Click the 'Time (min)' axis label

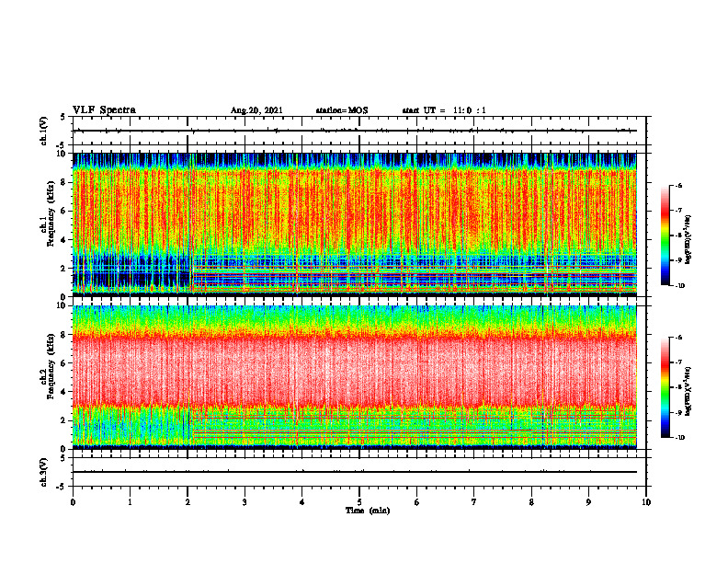click(368, 511)
